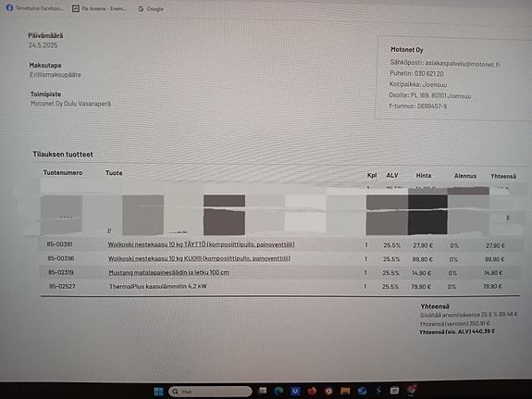
Task: Open Woikoski nestekaasu 10 kg TÄYTTÖ link
Action: pos(201,244)
